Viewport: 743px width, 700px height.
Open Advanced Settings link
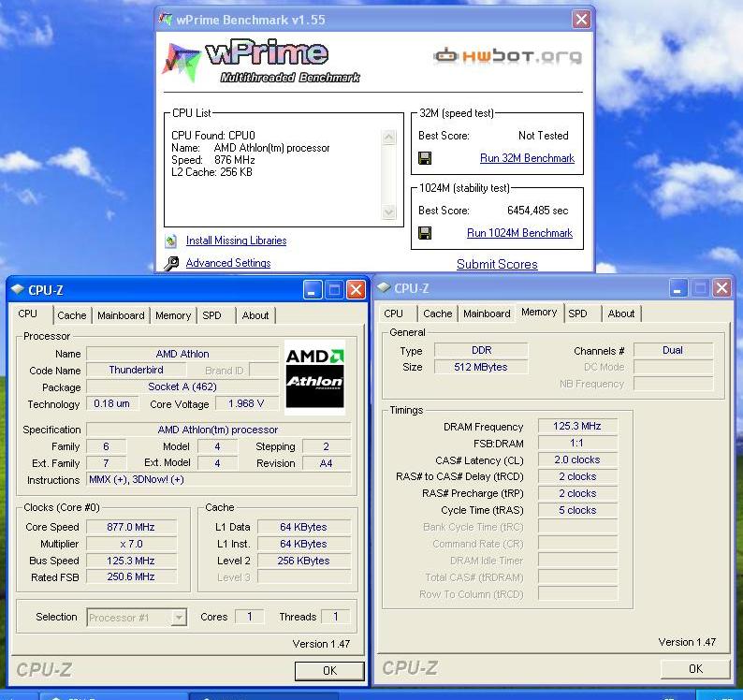point(228,263)
